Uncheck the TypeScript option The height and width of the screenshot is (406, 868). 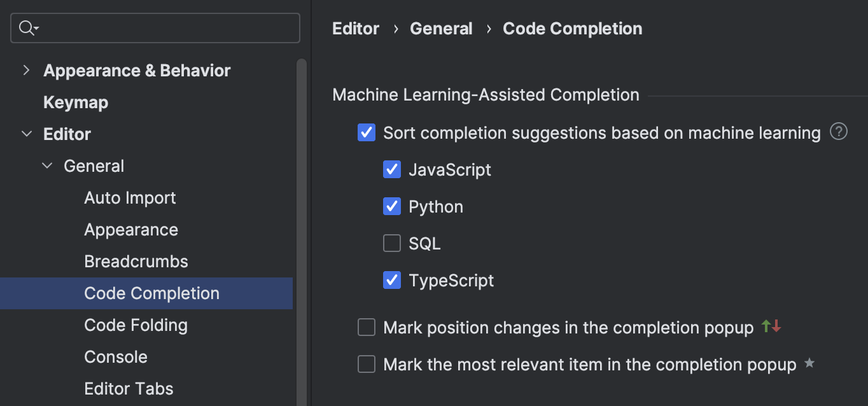391,280
